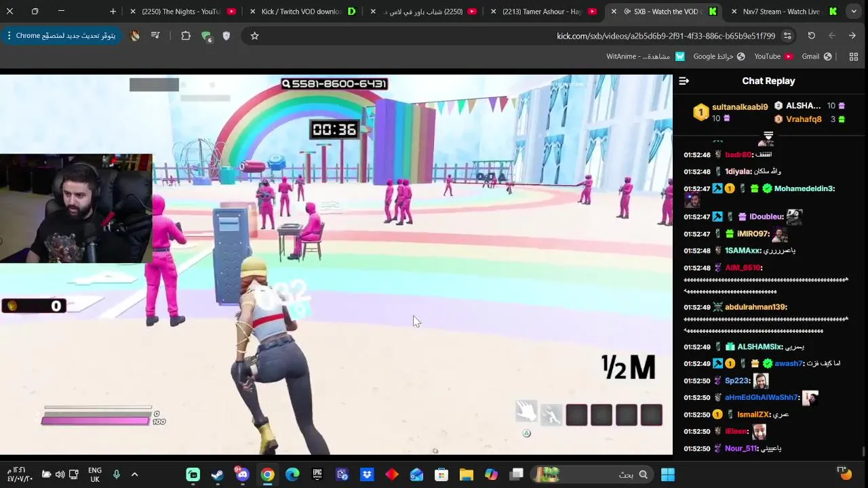The width and height of the screenshot is (868, 488).
Task: Open the bookmarks bar apps grid icon
Action: [854, 56]
